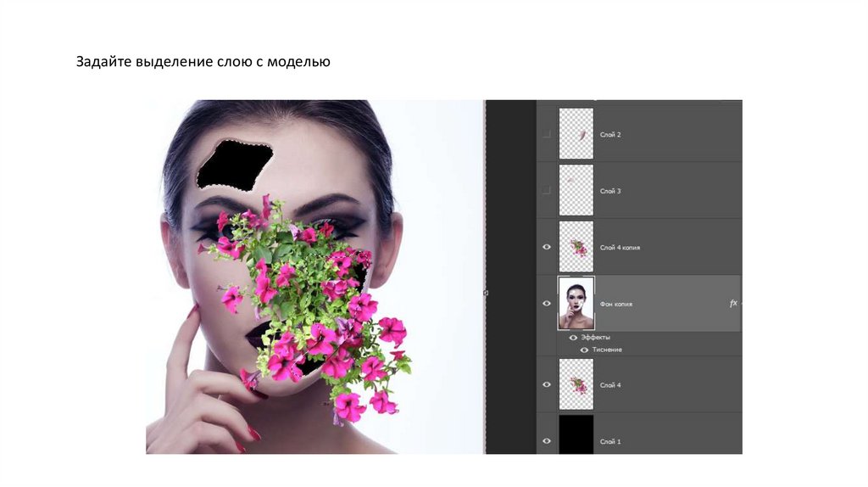Screen dimensions: 868x487
Task: Toggle visibility of Тиснение effect
Action: (x=584, y=350)
